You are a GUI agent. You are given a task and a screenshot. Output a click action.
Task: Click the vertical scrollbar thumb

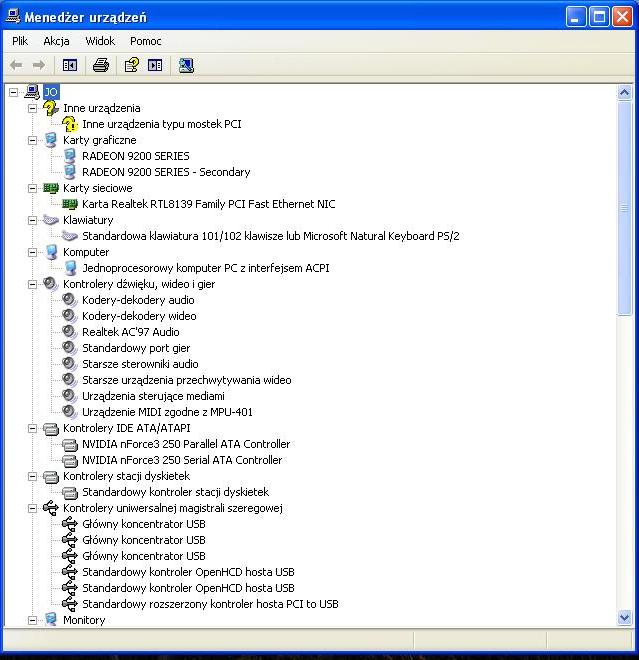coord(624,208)
